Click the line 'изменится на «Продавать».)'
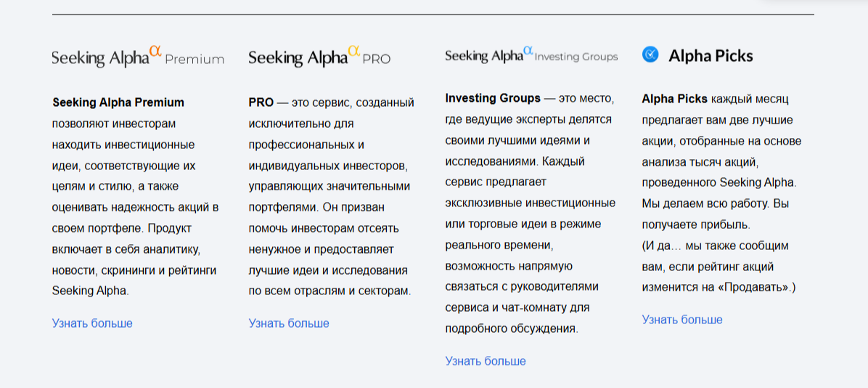 click(x=718, y=288)
